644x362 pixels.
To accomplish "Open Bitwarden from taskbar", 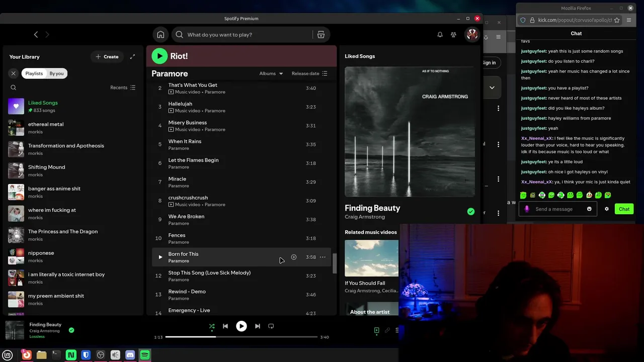I will click(86, 355).
